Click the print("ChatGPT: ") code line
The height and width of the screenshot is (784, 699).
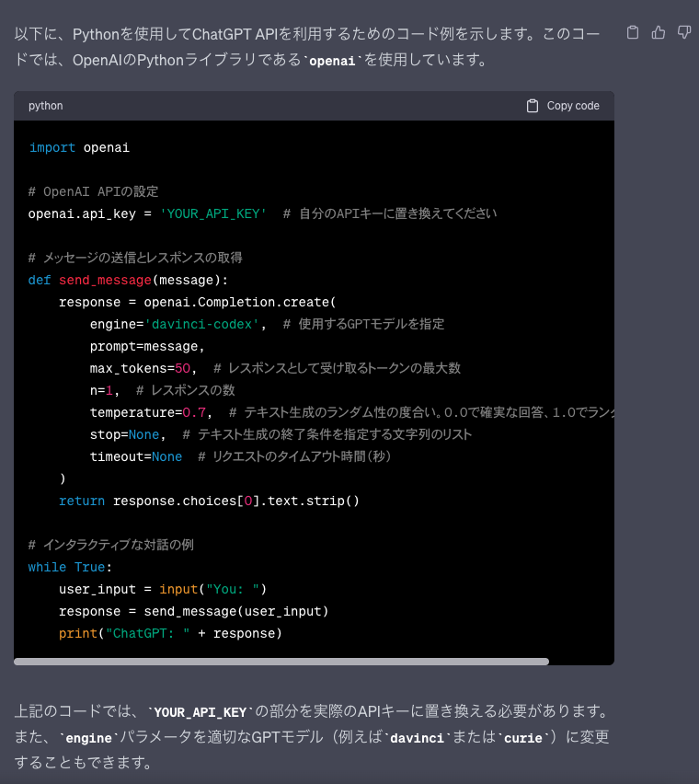click(170, 633)
